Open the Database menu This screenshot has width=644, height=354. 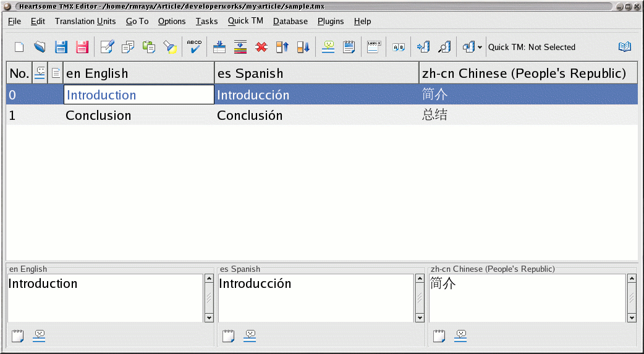tap(290, 22)
